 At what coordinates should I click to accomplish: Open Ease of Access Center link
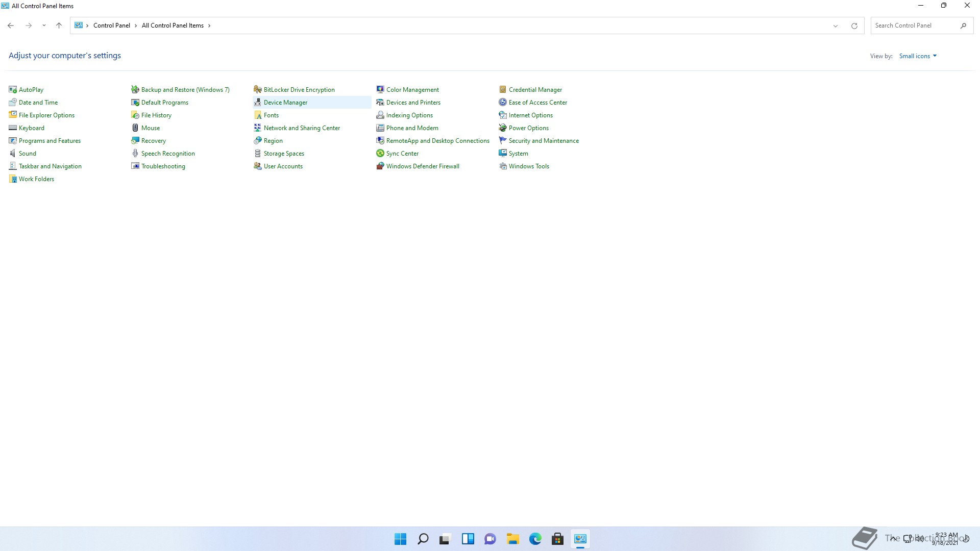[x=538, y=102]
